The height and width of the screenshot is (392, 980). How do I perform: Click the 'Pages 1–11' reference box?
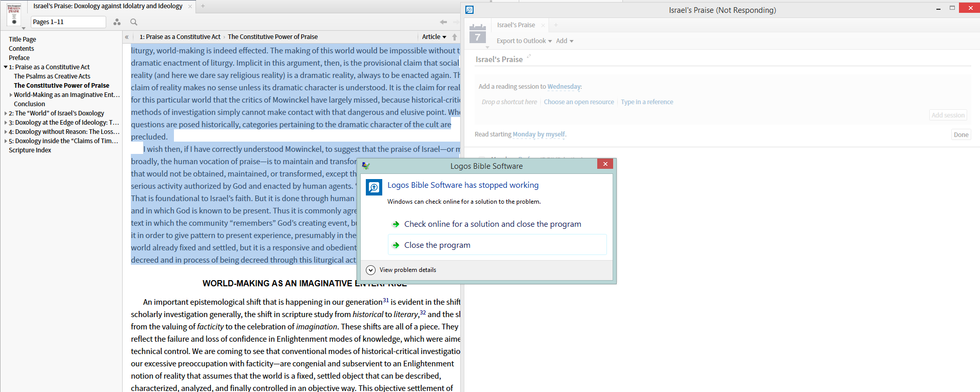68,22
